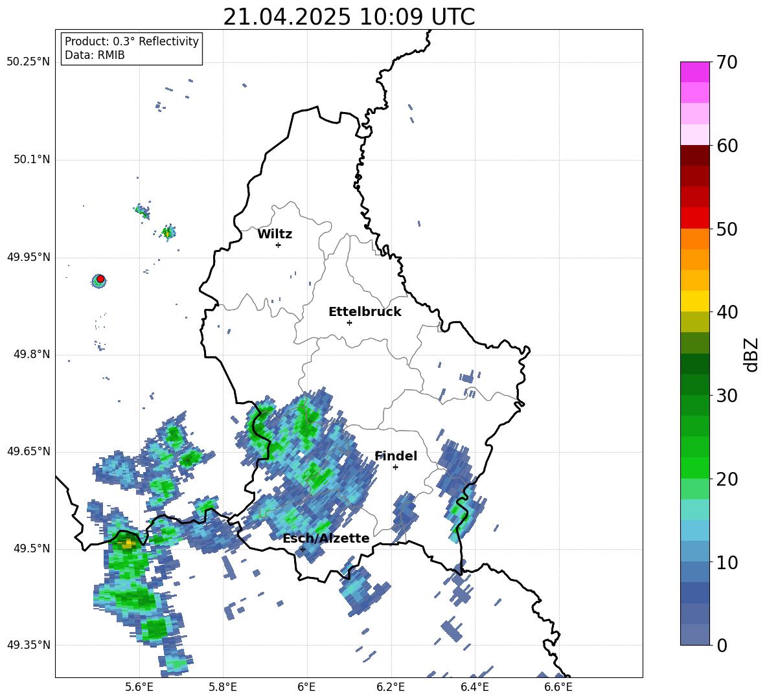Click the magenta top colorbar segment
767x700 pixels.
pyautogui.click(x=694, y=72)
